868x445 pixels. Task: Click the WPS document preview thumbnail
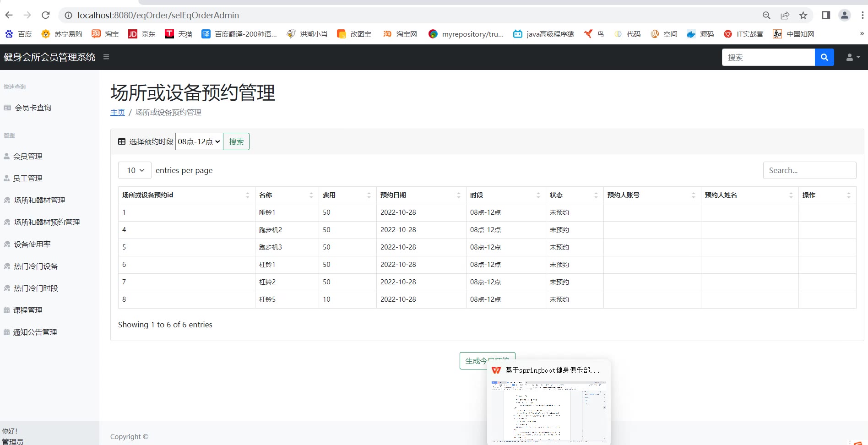tap(548, 411)
